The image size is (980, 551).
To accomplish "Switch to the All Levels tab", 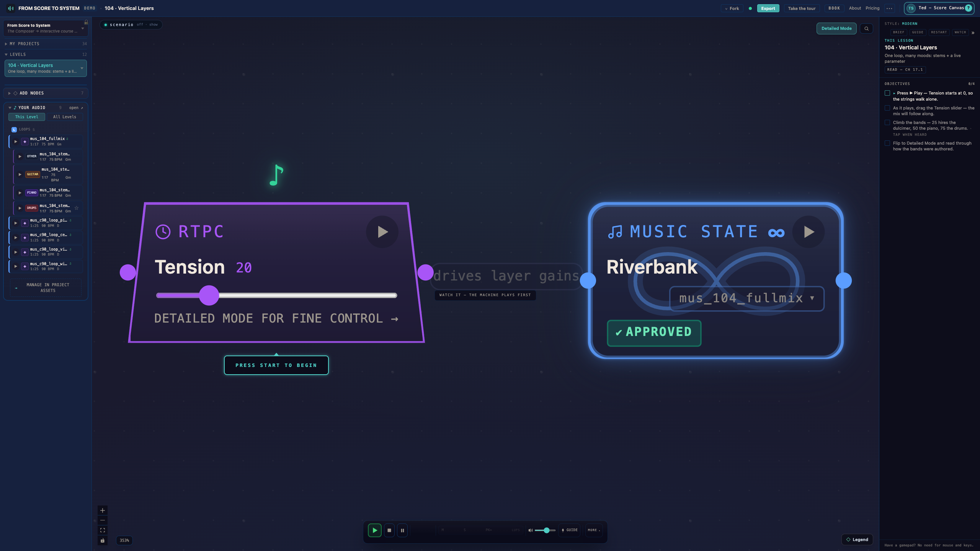I will pos(65,117).
